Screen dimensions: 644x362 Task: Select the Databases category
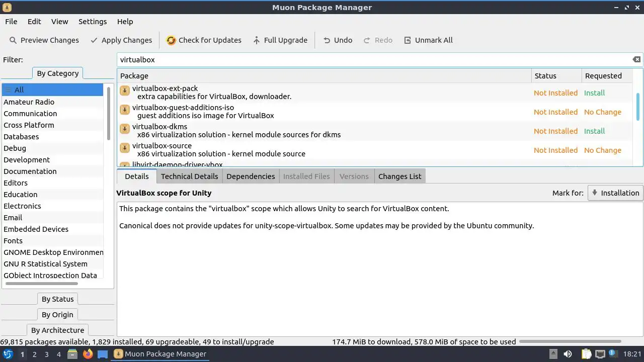click(52, 137)
